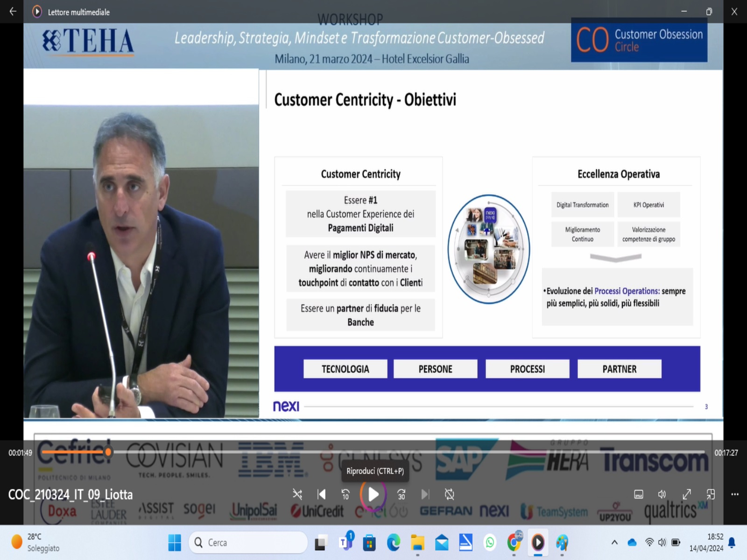Open subtitles and captions options
Viewport: 747px width, 560px height.
coord(639,494)
